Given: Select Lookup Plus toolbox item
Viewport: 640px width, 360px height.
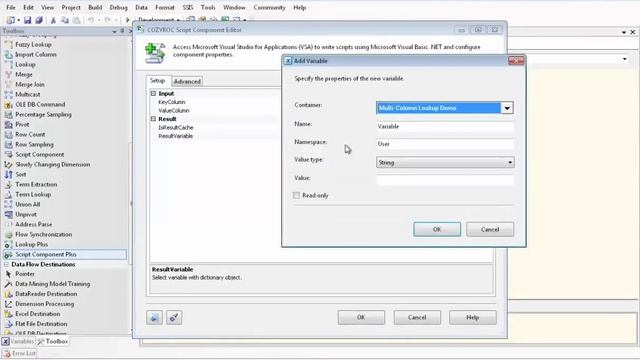Looking at the screenshot, I should pos(31,244).
